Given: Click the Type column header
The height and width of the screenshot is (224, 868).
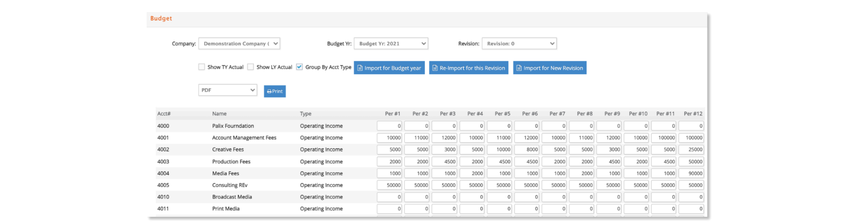Looking at the screenshot, I should (306, 114).
